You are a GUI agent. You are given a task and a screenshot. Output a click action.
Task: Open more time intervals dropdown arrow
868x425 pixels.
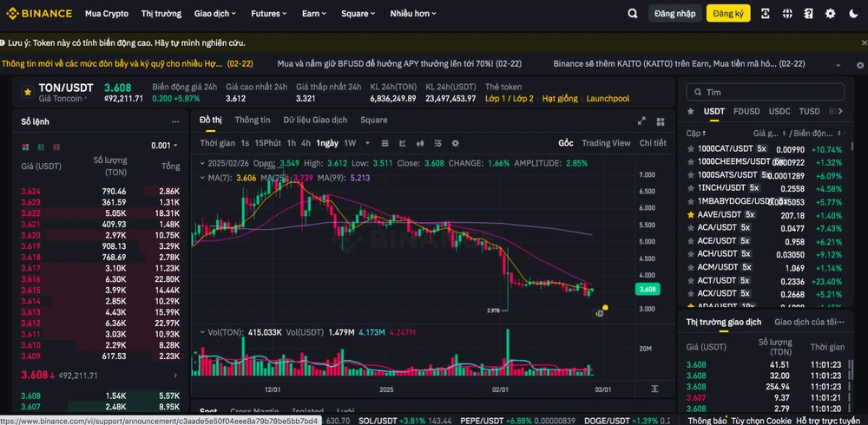pyautogui.click(x=367, y=143)
